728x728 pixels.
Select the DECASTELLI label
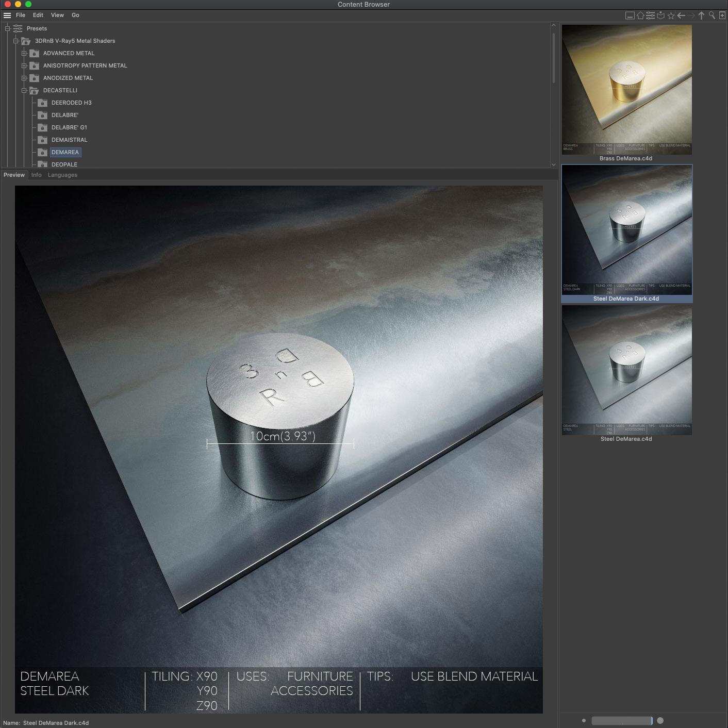coord(60,90)
